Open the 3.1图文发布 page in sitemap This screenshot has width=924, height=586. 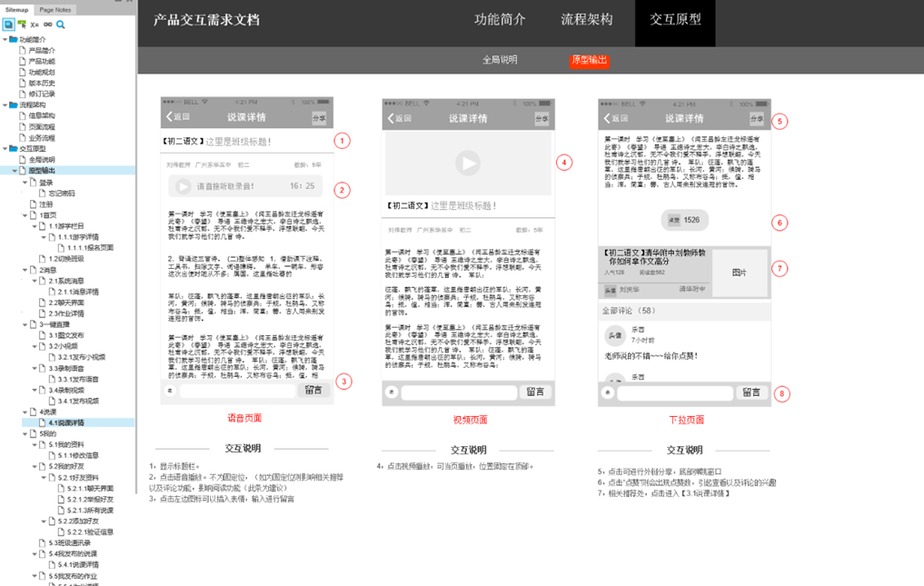pyautogui.click(x=66, y=335)
